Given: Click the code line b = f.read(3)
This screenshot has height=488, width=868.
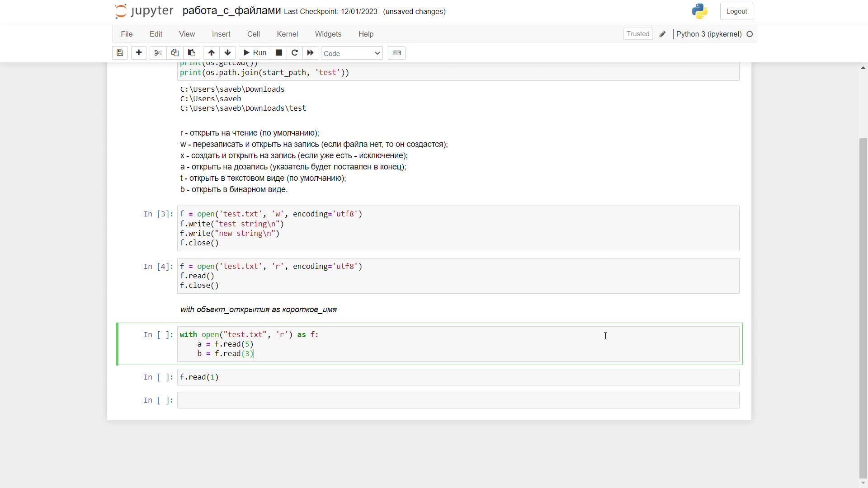Looking at the screenshot, I should 226,354.
